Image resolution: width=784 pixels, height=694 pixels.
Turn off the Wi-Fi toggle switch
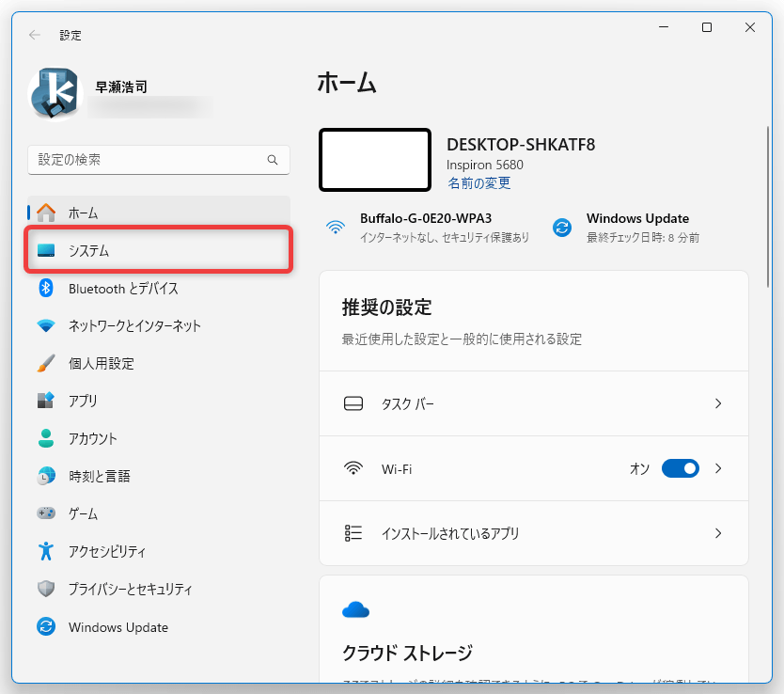(680, 468)
